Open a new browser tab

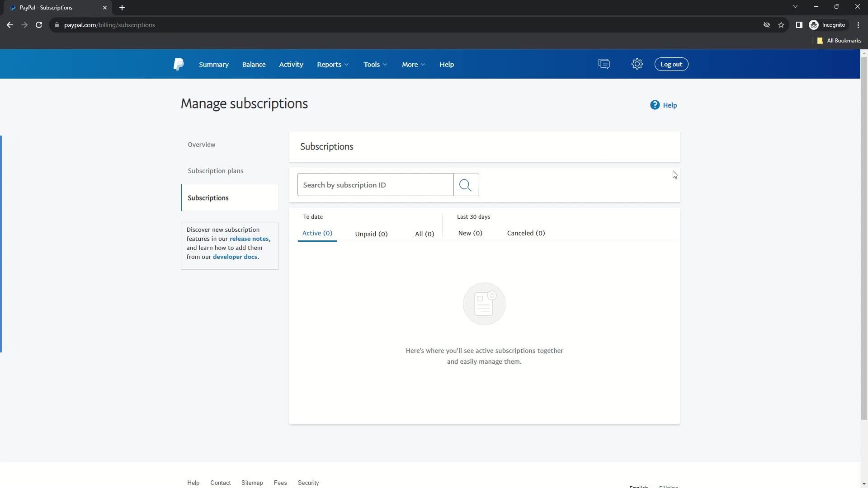[122, 8]
